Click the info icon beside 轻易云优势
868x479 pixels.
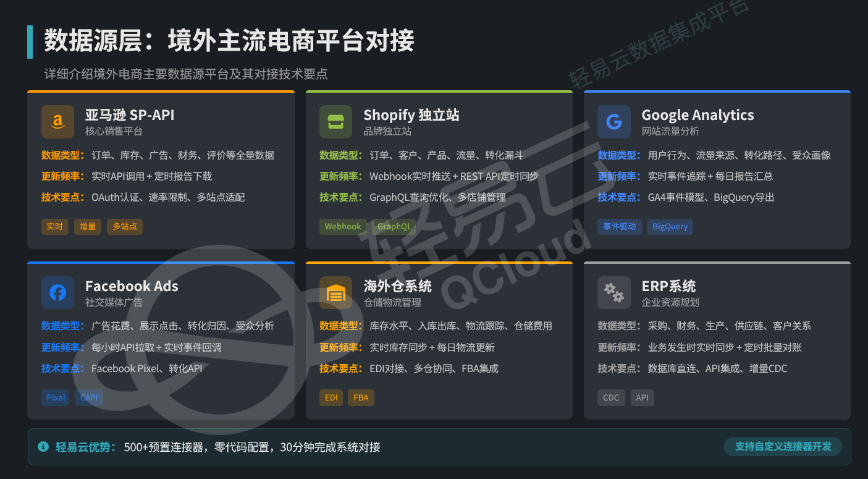(43, 446)
